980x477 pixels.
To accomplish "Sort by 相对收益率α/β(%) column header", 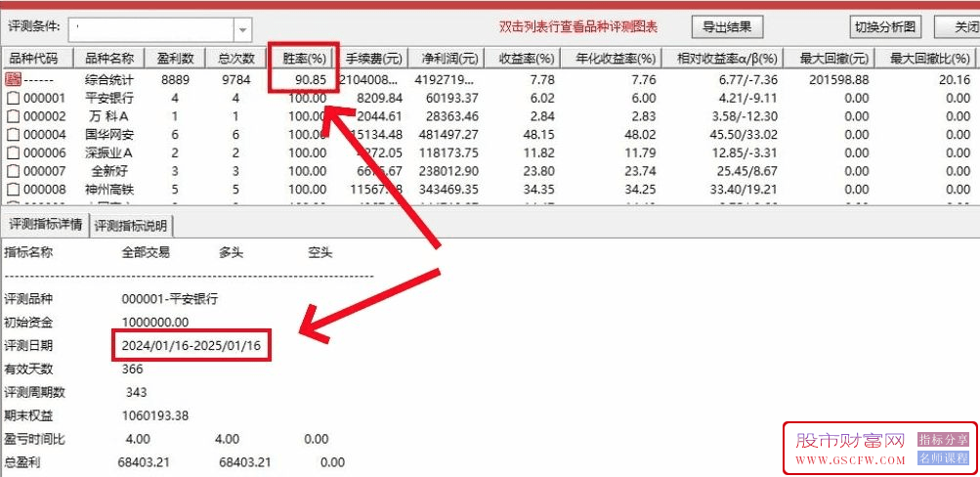I will click(722, 59).
